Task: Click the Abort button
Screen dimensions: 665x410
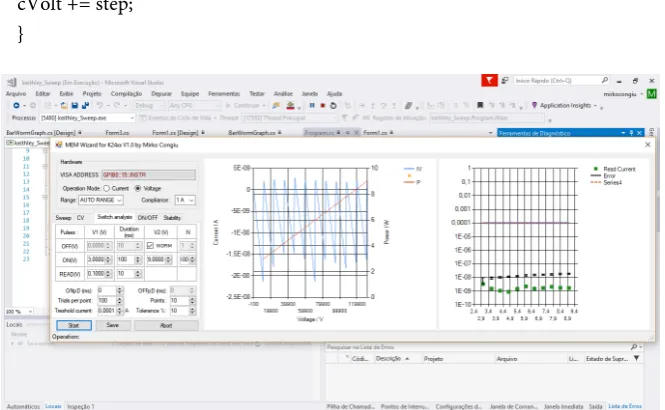Action: [166, 325]
